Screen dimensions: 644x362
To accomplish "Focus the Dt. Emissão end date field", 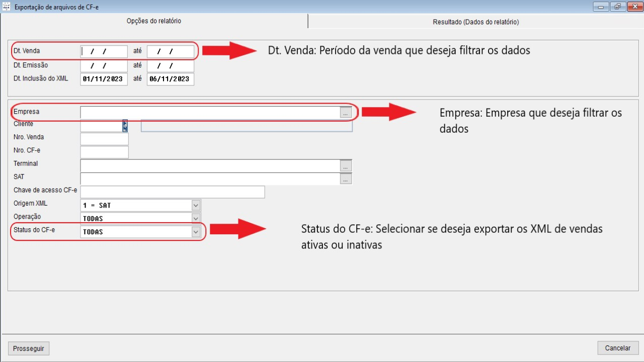I will click(171, 66).
